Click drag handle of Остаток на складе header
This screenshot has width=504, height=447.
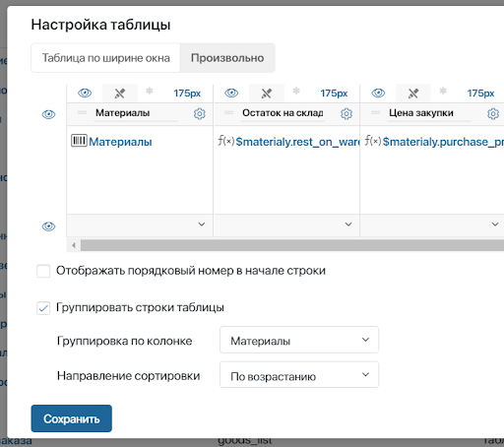[228, 113]
